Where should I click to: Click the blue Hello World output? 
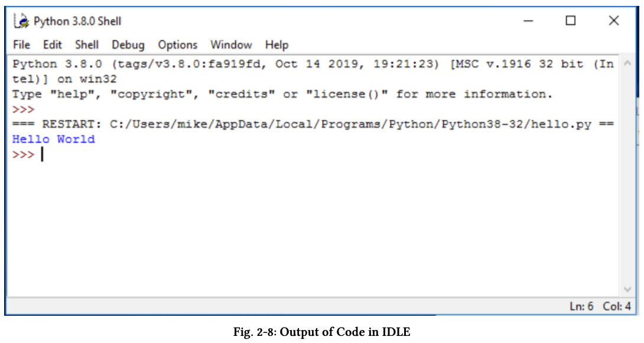[53, 140]
